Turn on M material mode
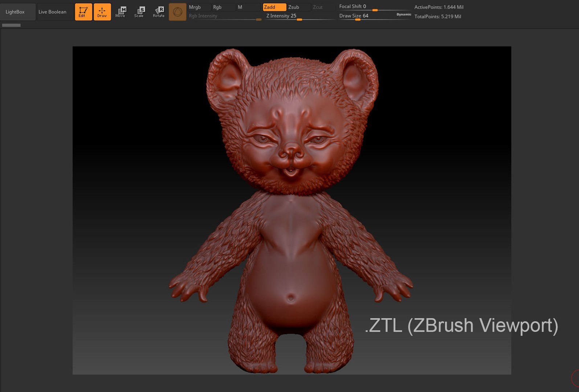 point(248,7)
